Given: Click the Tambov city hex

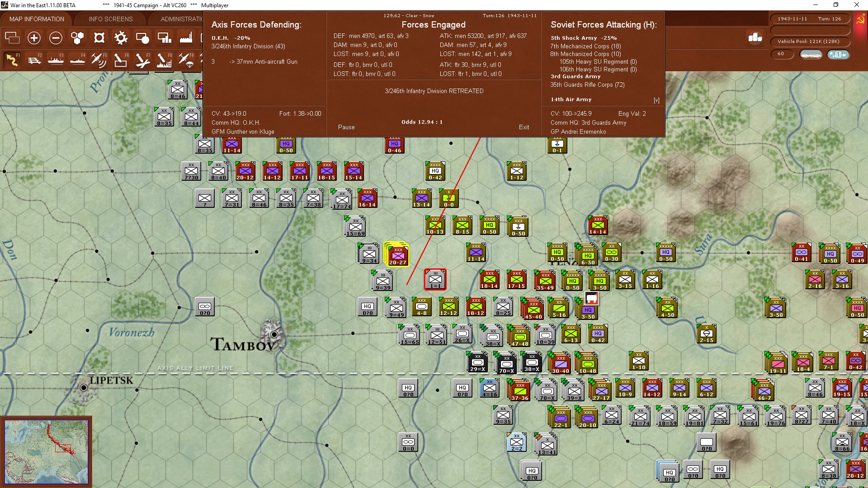Looking at the screenshot, I should [274, 334].
